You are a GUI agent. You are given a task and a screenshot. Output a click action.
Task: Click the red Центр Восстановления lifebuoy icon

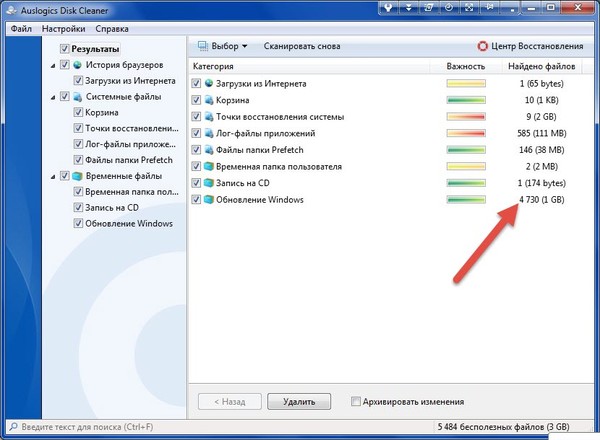point(483,46)
